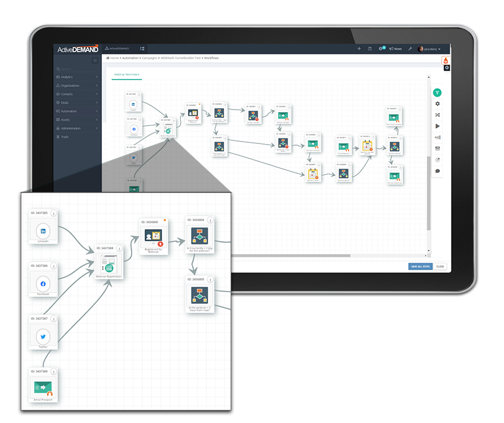Screen dimensions: 504x423
Task: Click the Webinar Registration node in the inset
Action: tap(110, 265)
